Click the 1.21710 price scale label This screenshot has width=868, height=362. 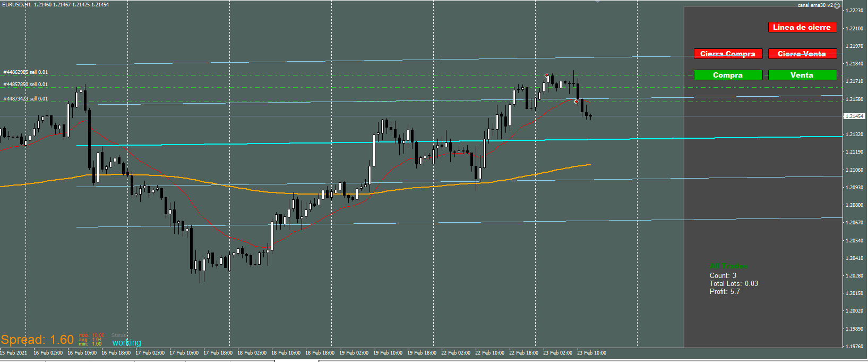click(x=854, y=81)
